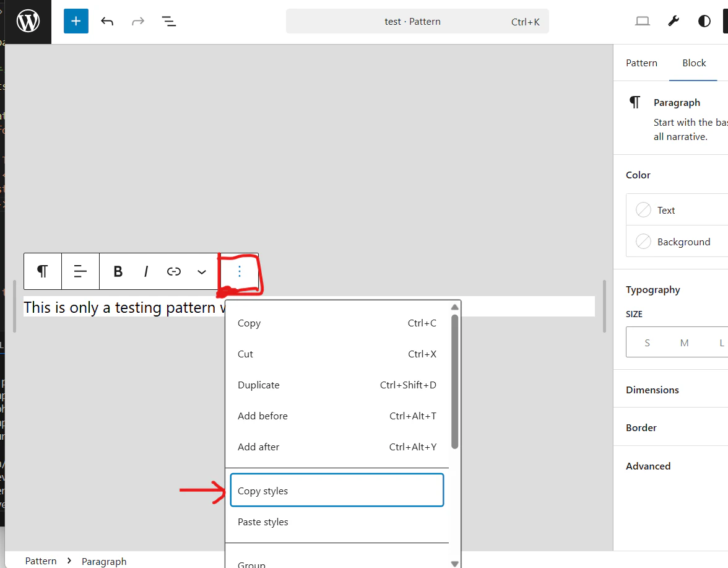Switch to the Pattern tab
This screenshot has height=568, width=728.
pos(641,63)
